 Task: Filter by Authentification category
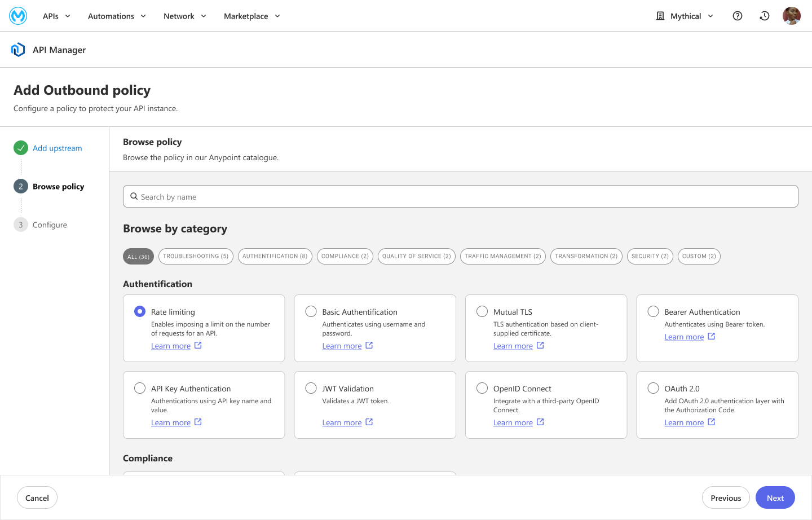(275, 256)
